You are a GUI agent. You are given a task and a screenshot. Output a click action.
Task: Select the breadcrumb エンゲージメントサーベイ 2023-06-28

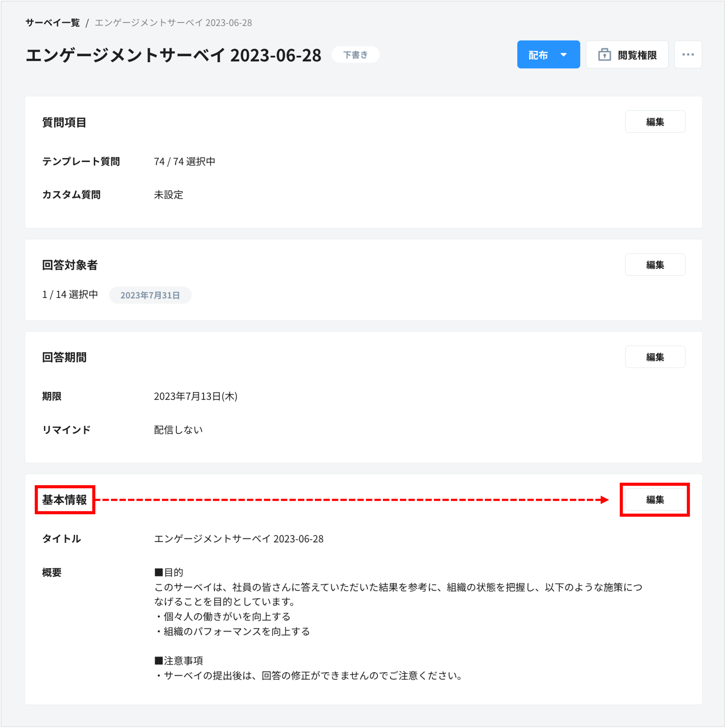tap(174, 23)
